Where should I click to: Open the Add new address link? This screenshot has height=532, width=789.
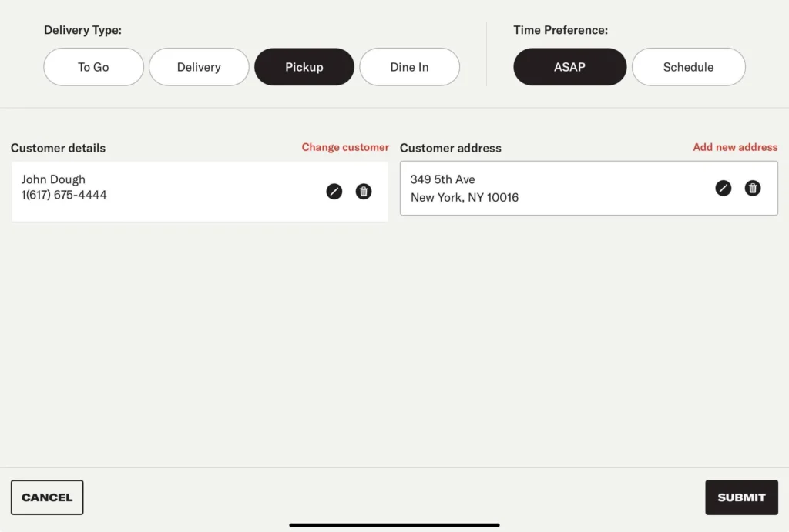(735, 147)
